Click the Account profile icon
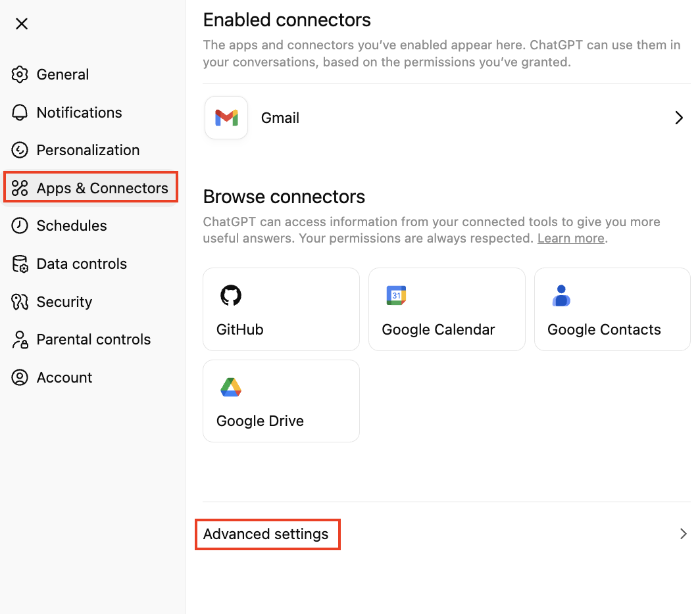 click(20, 377)
